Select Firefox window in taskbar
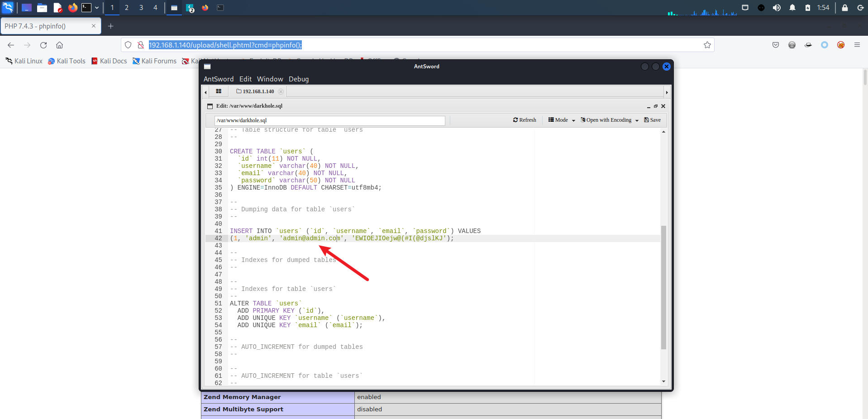Screen dimensions: 868x419 click(x=205, y=8)
